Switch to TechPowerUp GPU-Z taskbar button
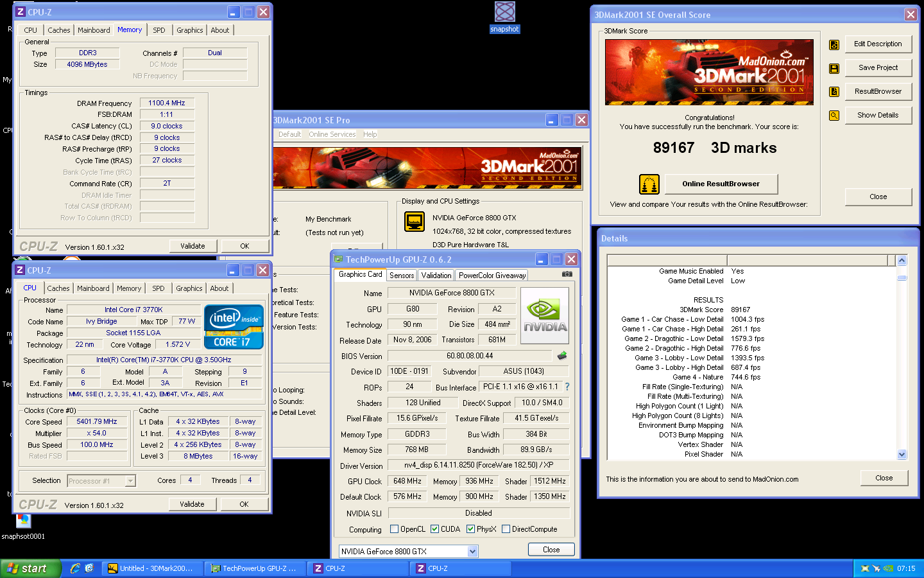Viewport: 924px width, 578px height. pos(255,568)
